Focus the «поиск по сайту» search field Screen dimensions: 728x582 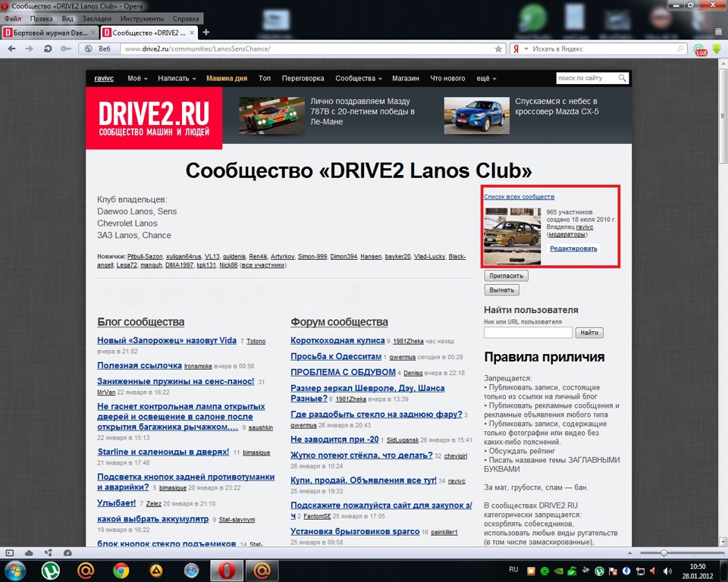point(587,78)
